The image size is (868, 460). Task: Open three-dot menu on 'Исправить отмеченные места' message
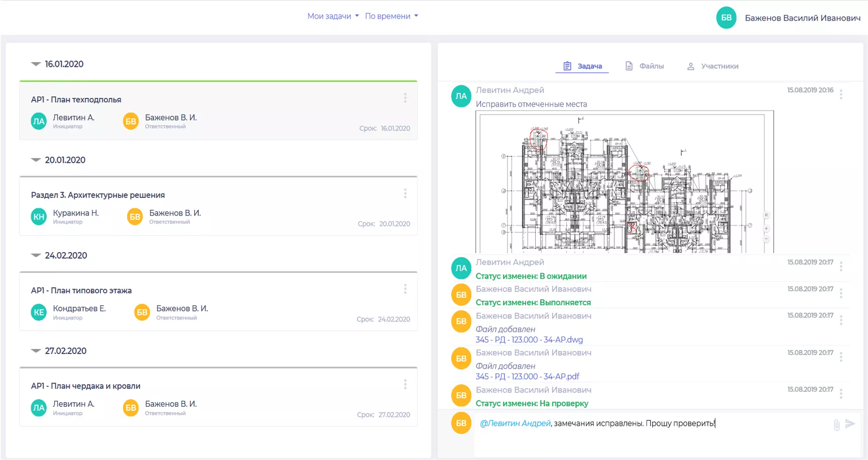pyautogui.click(x=841, y=94)
